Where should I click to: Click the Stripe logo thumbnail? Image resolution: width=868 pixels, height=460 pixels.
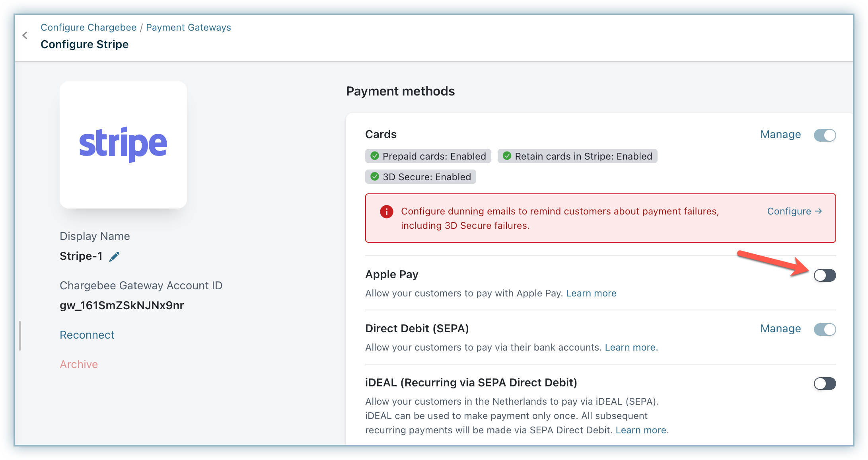tap(123, 144)
